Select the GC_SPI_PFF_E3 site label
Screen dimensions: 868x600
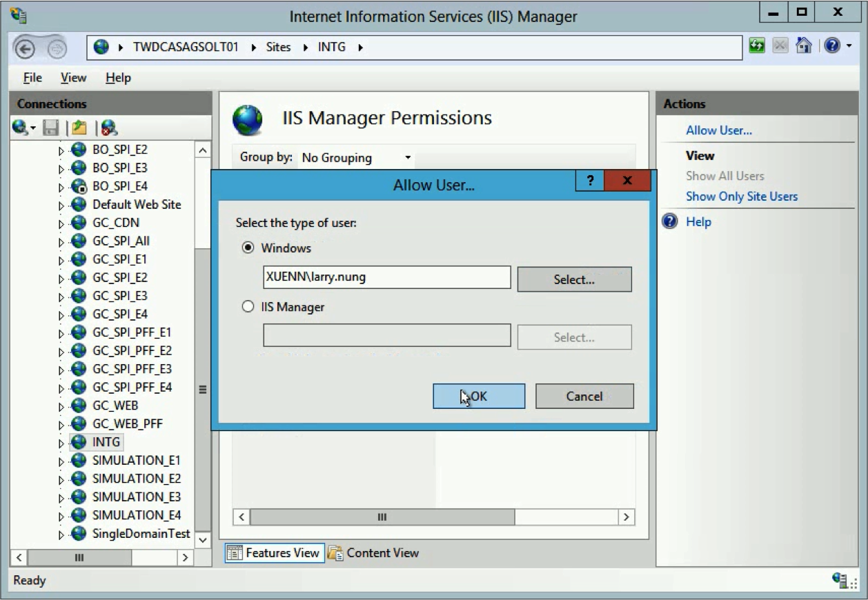coord(132,369)
